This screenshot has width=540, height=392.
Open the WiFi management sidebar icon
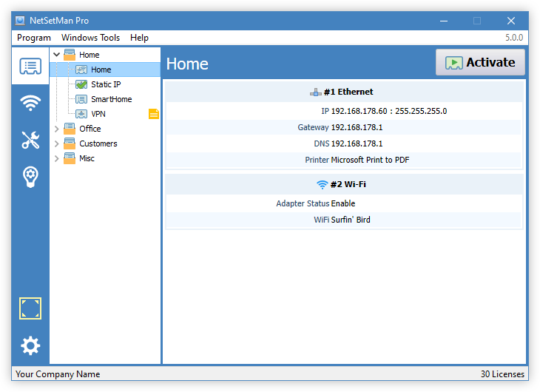pyautogui.click(x=30, y=103)
